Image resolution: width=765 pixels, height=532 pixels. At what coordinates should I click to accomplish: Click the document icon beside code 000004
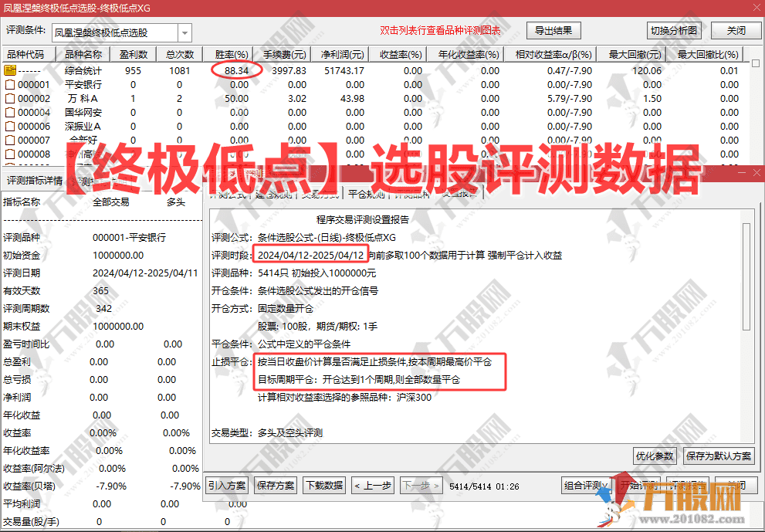[x=10, y=112]
